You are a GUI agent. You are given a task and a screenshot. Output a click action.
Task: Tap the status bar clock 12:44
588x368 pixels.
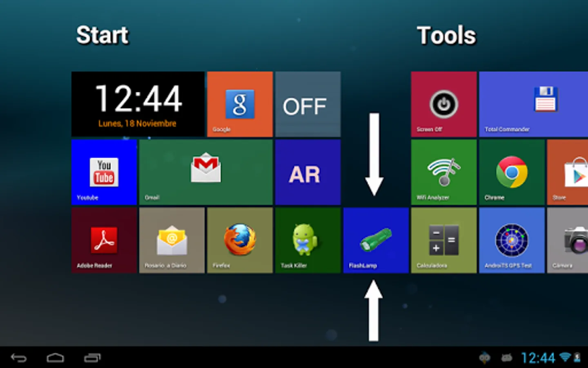coord(538,358)
